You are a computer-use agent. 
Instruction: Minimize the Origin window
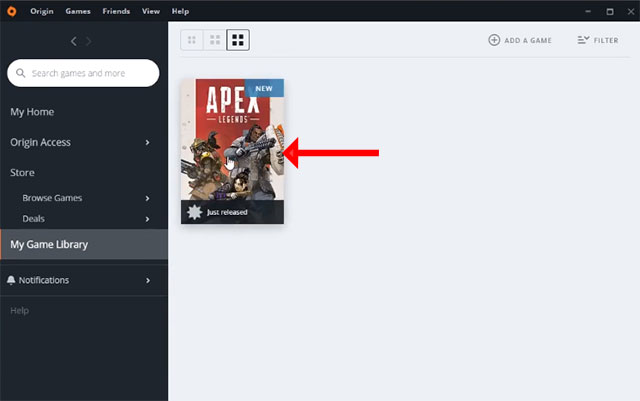[x=588, y=11]
